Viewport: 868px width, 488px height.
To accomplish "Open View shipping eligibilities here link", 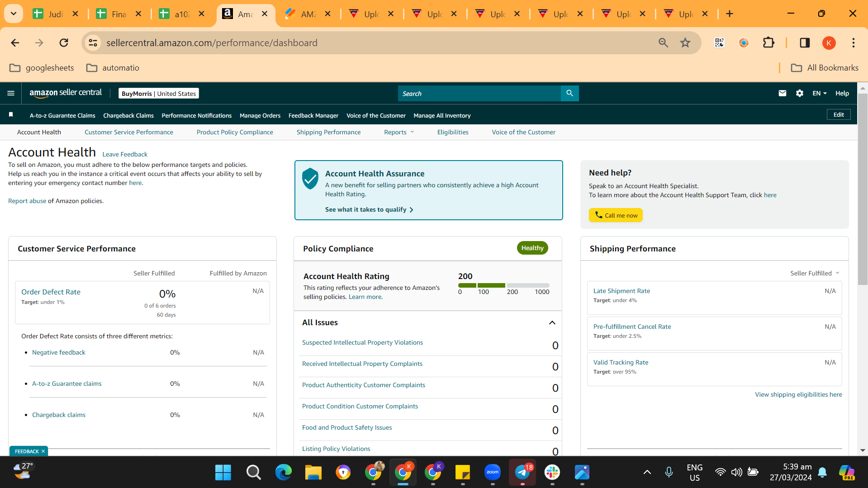I will point(798,394).
